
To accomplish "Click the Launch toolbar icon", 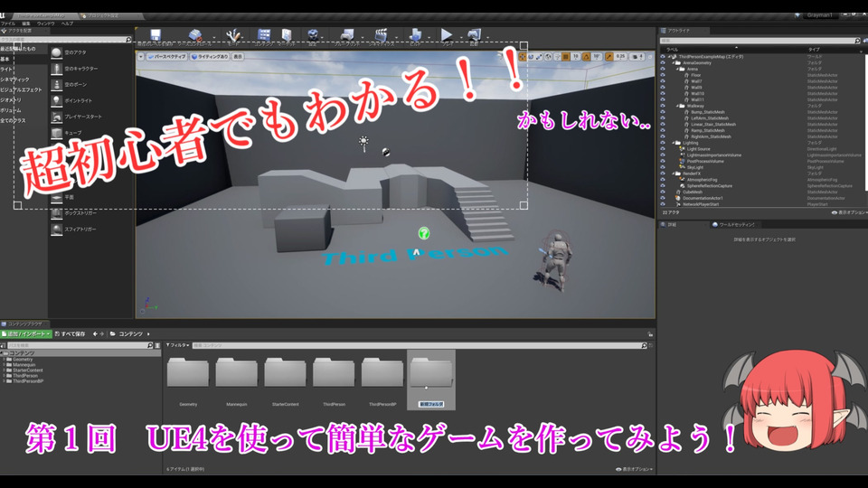I will pos(474,35).
